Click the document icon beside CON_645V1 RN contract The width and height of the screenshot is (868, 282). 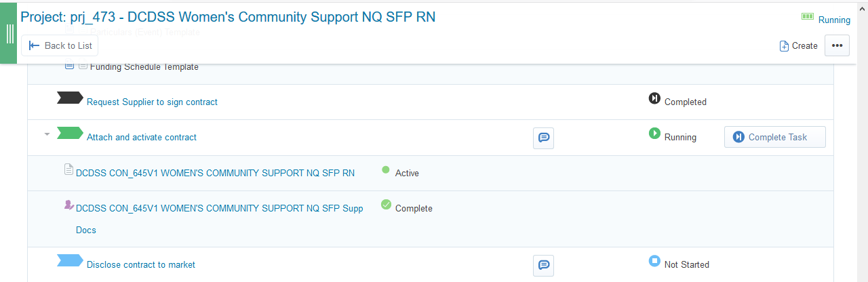tap(68, 169)
